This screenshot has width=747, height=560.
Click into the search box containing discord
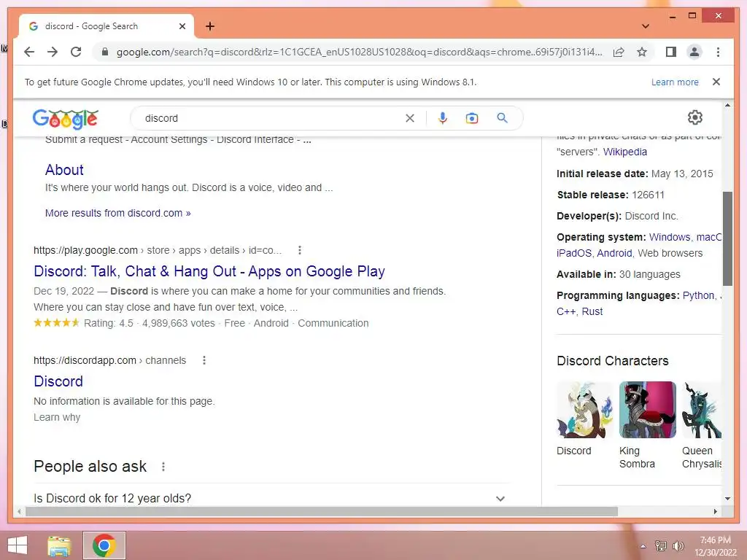271,118
